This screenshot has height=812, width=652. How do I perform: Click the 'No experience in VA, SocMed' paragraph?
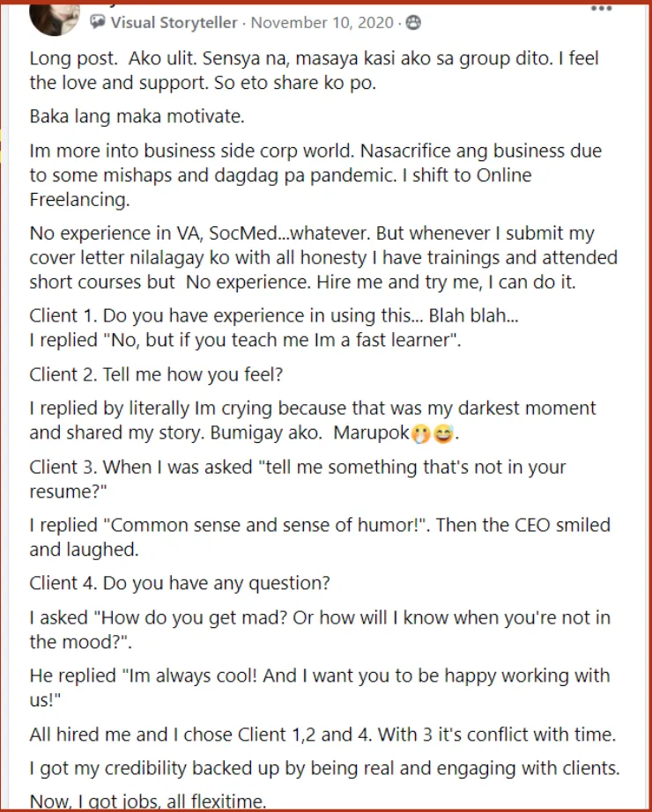[x=323, y=257]
